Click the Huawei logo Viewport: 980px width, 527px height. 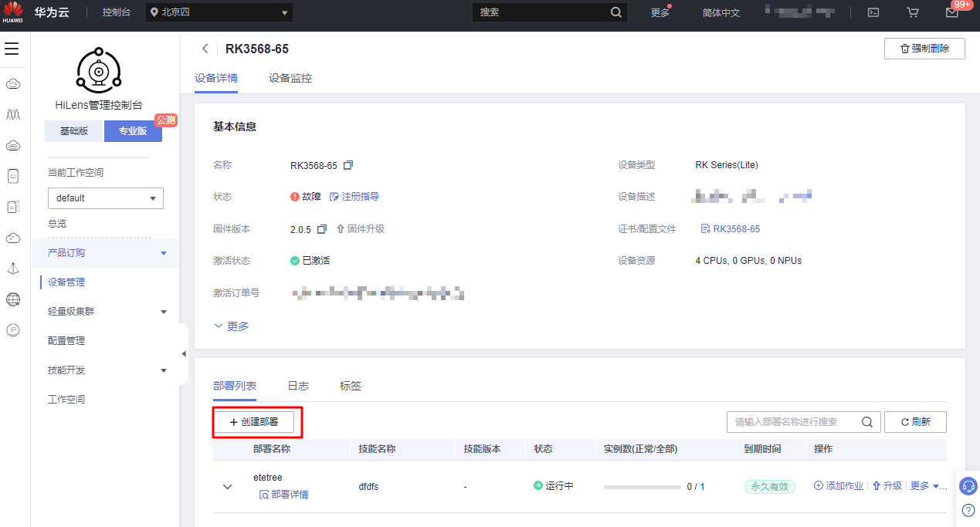pyautogui.click(x=12, y=12)
